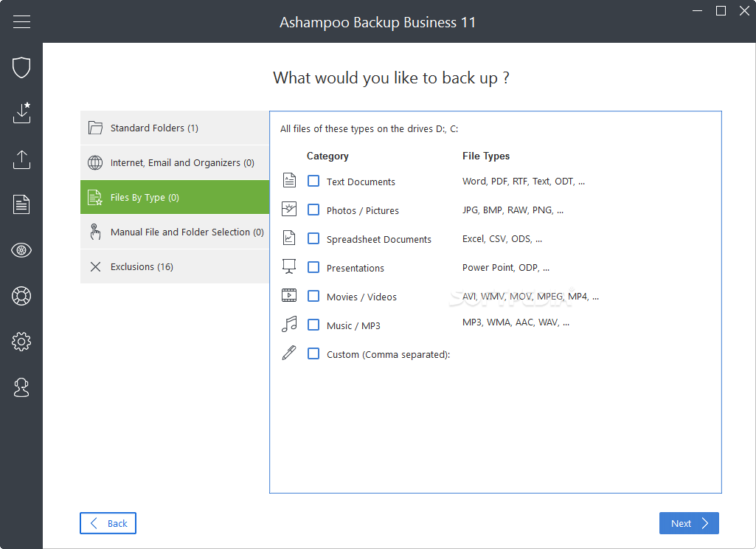Image resolution: width=756 pixels, height=549 pixels.
Task: Open Manual File and Folder Selection tab
Action: click(175, 232)
